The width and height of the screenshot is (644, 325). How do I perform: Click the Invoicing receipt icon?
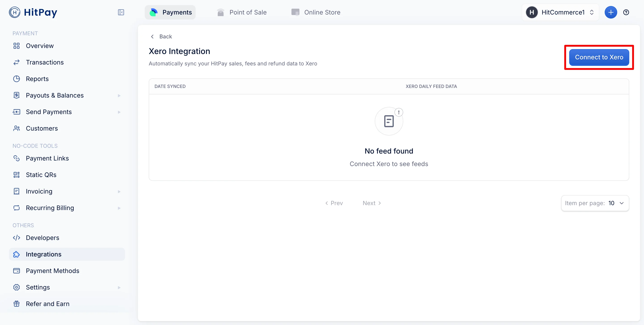point(17,191)
